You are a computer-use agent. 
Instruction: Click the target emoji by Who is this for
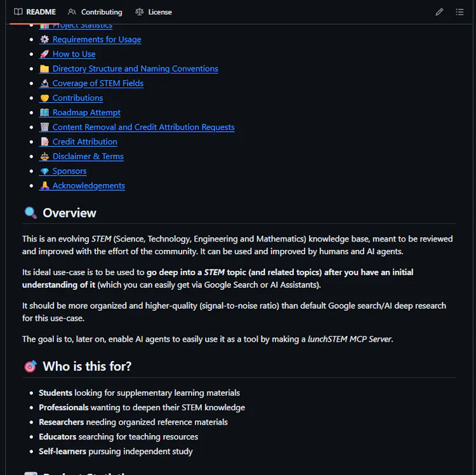tap(30, 367)
